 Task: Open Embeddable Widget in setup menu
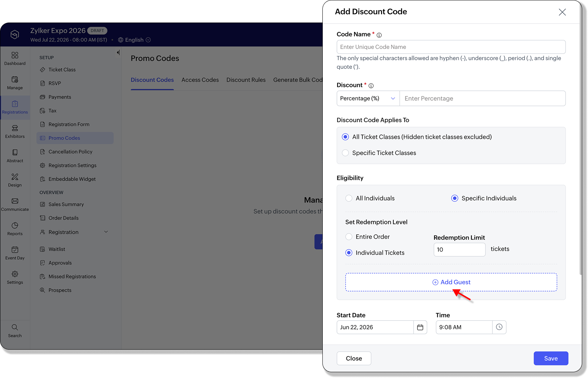coord(72,179)
